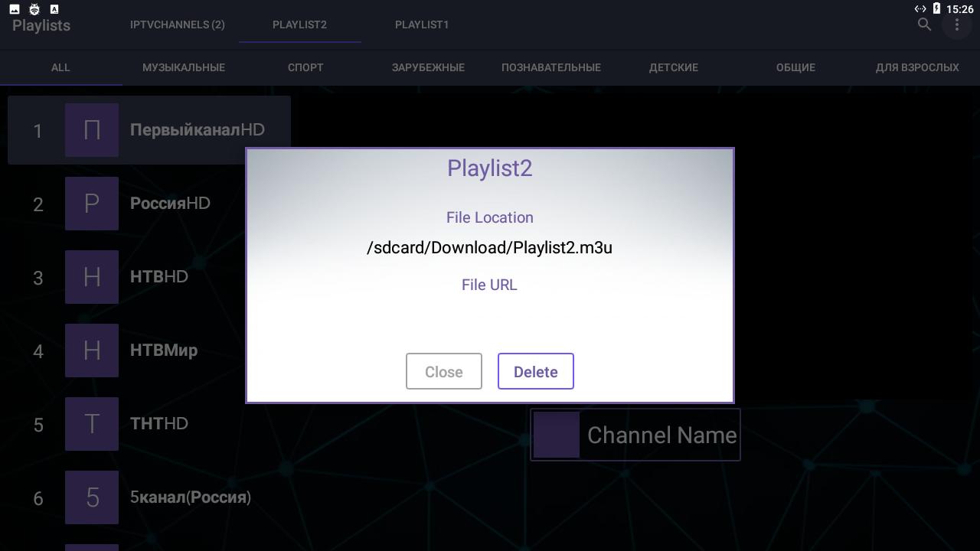Select the ОБЩИЕ category tab
Viewport: 980px width, 551px height.
(795, 67)
